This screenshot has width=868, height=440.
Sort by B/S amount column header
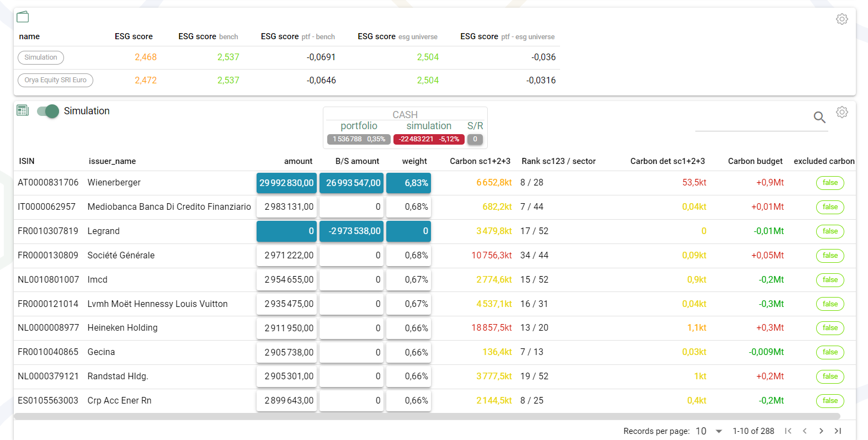point(357,161)
